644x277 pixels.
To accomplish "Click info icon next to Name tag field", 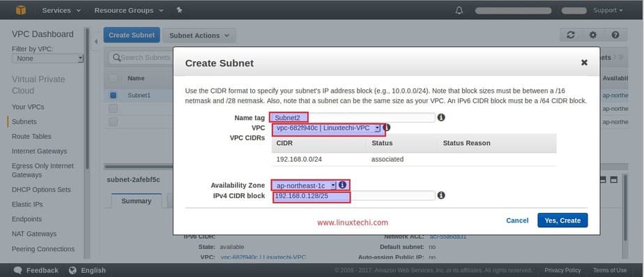I will coord(441,117).
